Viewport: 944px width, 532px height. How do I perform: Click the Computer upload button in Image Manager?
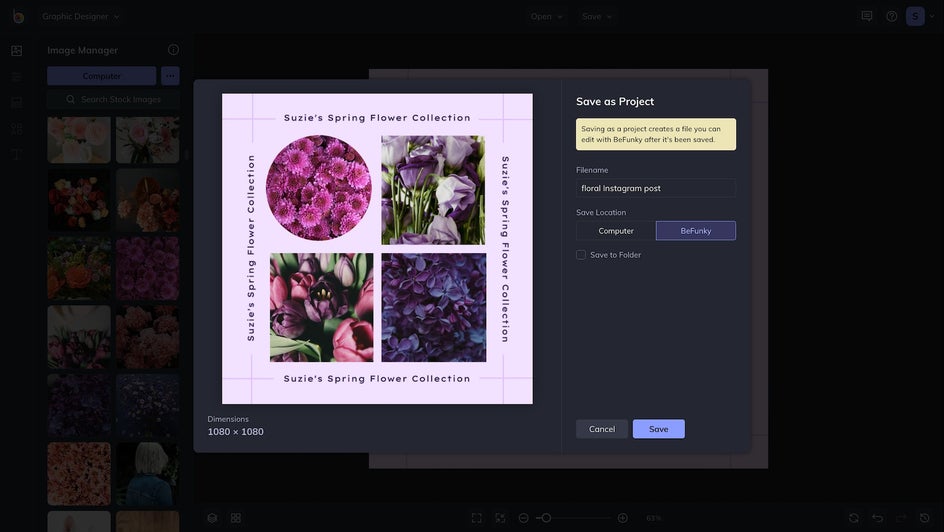(102, 76)
